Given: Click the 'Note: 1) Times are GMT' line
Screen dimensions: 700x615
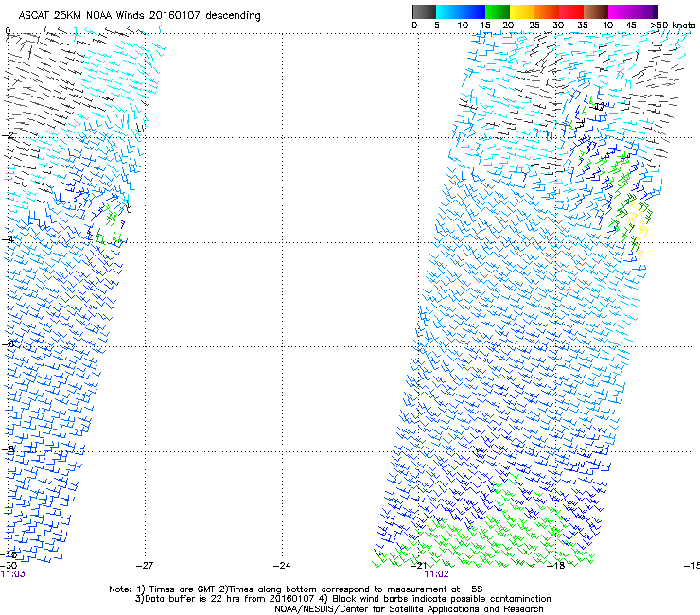Looking at the screenshot, I should [x=296, y=589].
